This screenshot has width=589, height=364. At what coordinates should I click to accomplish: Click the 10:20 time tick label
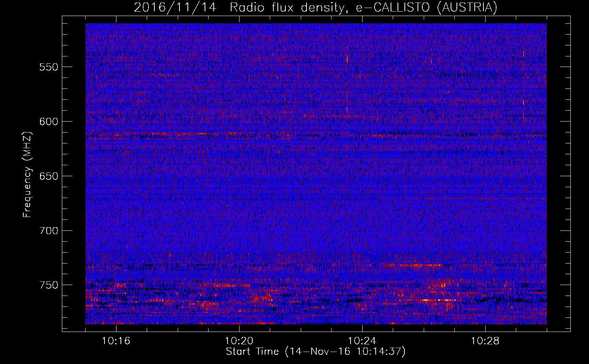click(239, 341)
